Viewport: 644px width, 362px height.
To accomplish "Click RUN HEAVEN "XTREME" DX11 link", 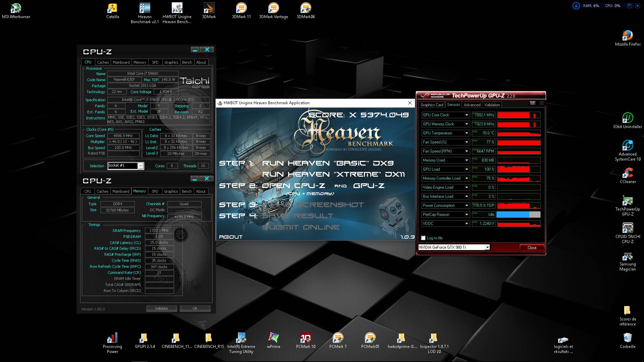I will [x=333, y=174].
